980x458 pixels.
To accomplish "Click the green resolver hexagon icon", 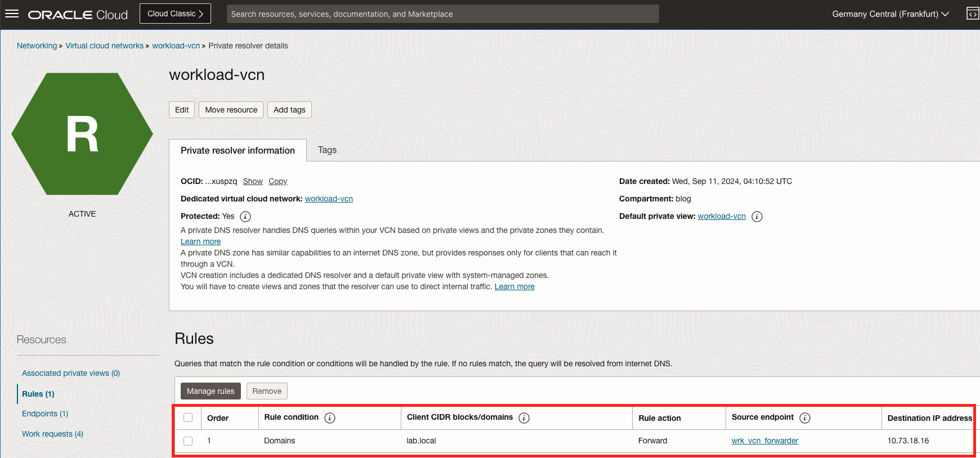I will [82, 134].
